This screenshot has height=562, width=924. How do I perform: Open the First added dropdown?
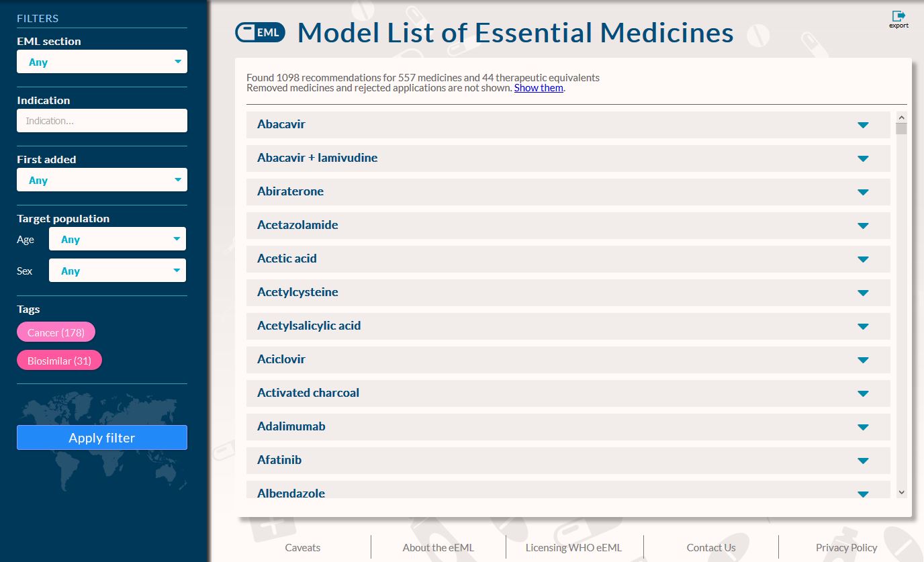(x=102, y=180)
